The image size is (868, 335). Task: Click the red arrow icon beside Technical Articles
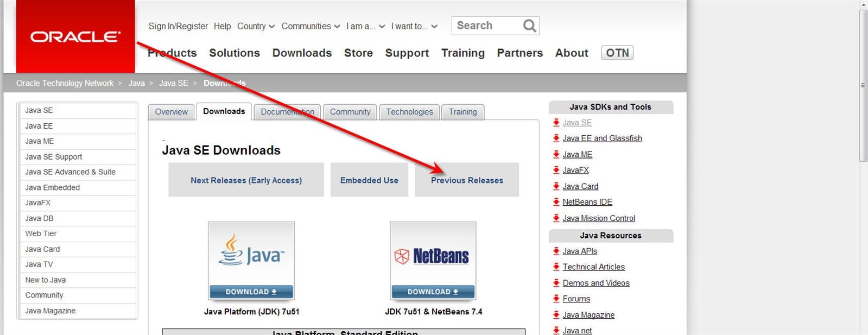[556, 267]
